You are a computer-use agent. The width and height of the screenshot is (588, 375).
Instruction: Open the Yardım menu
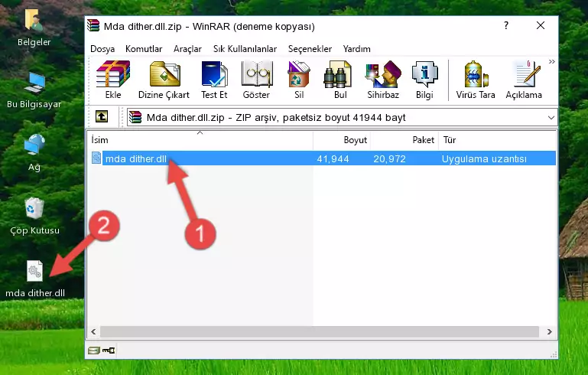[x=356, y=49]
